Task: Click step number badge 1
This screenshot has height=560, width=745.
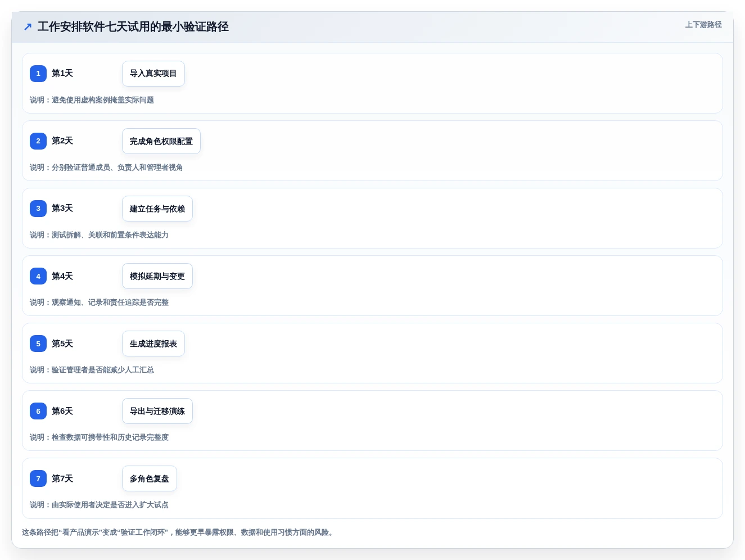Action: tap(38, 73)
